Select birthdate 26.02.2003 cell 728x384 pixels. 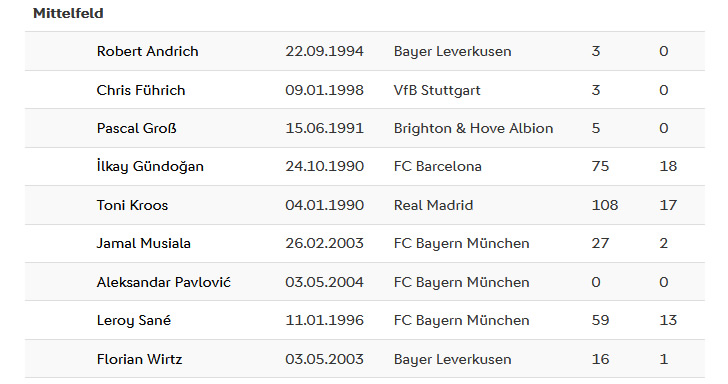(x=325, y=243)
